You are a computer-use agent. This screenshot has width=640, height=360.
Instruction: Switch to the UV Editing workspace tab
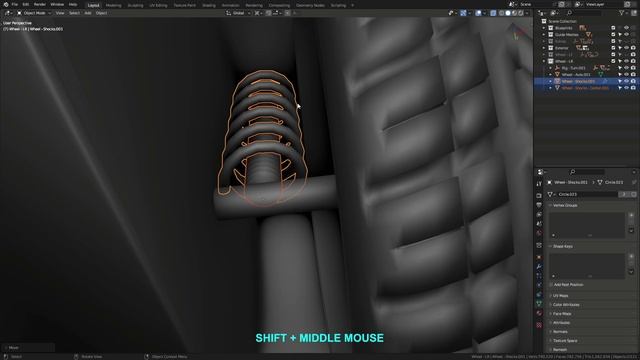[x=158, y=5]
